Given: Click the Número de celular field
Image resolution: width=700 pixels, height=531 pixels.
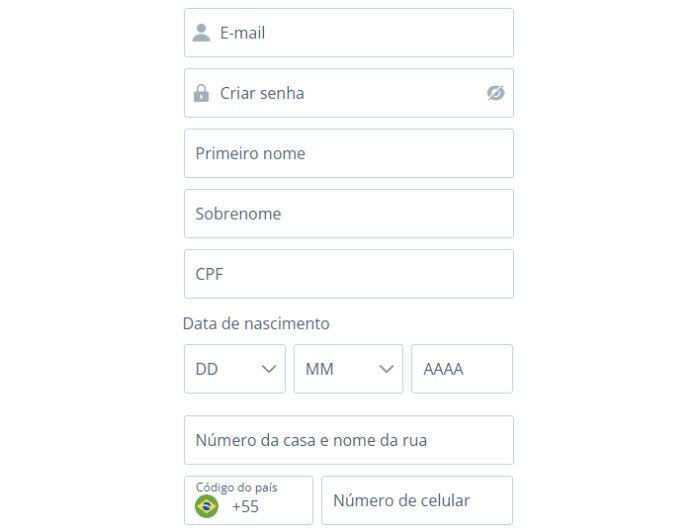Looking at the screenshot, I should tap(417, 500).
